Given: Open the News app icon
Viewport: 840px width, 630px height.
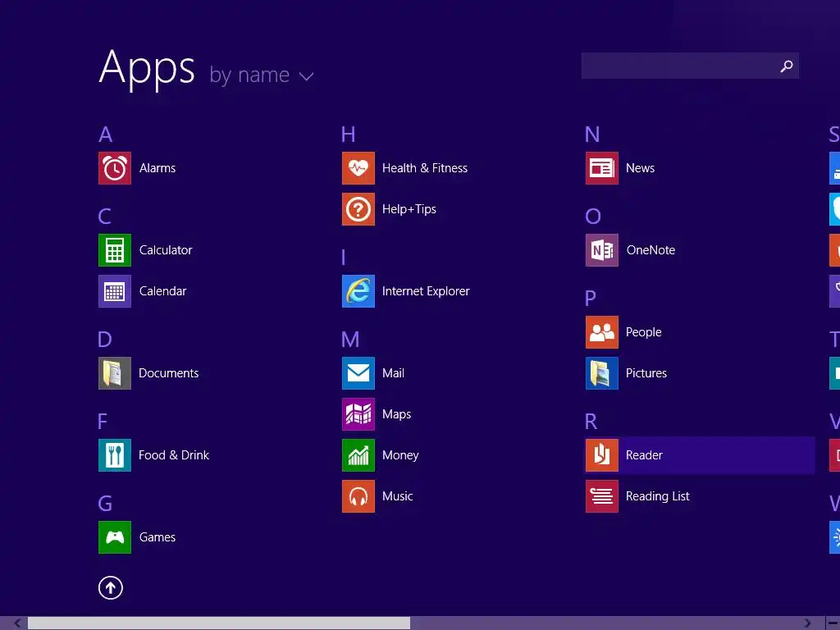Looking at the screenshot, I should 602,168.
